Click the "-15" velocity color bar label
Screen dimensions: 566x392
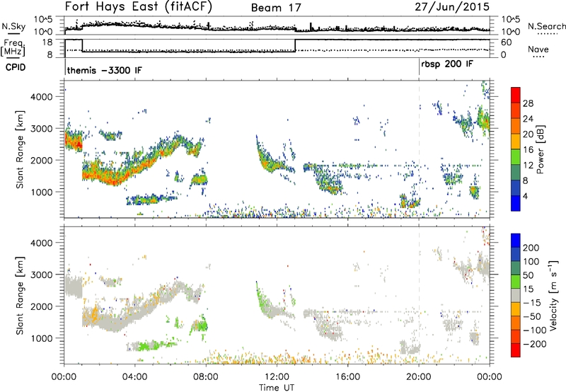[x=532, y=302]
